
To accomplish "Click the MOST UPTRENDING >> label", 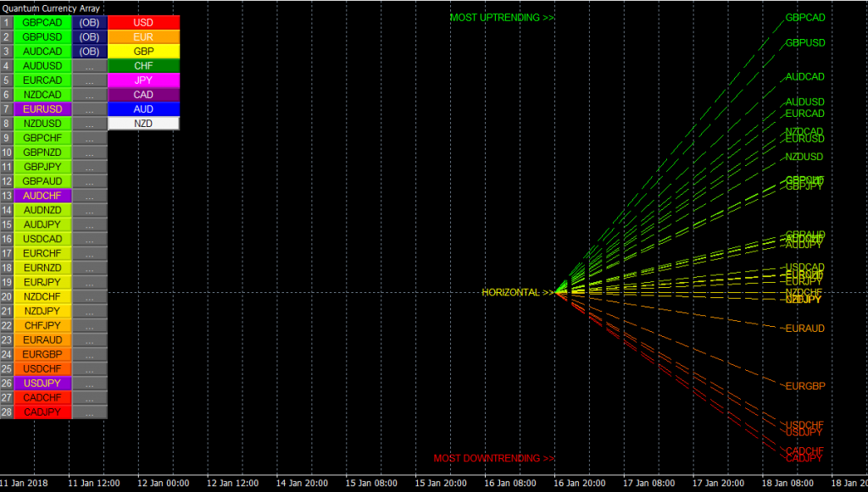I will pyautogui.click(x=502, y=17).
